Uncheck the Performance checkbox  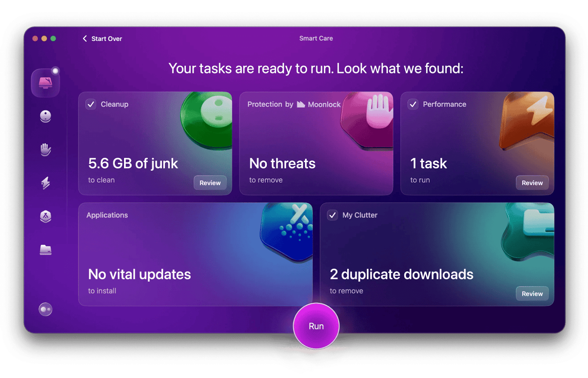pyautogui.click(x=413, y=104)
